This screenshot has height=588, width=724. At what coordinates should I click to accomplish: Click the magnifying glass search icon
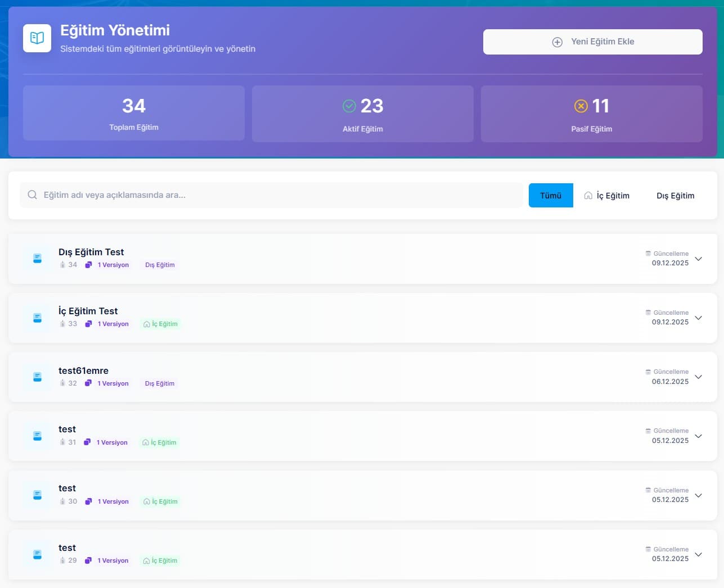[32, 195]
